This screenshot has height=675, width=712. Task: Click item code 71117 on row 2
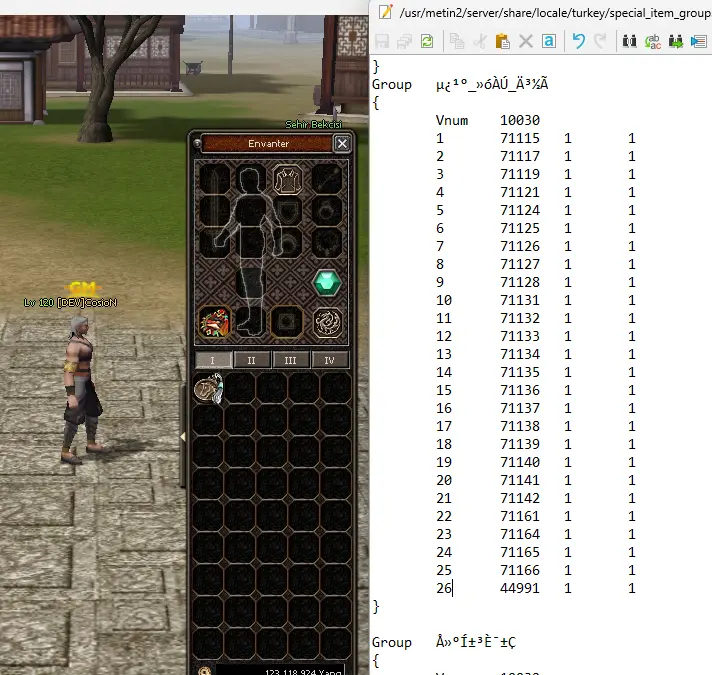[520, 156]
